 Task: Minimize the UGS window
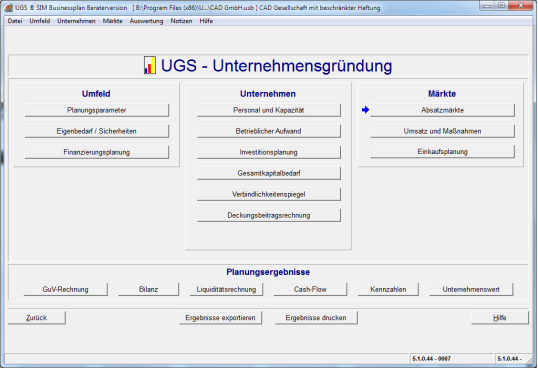[487, 6]
